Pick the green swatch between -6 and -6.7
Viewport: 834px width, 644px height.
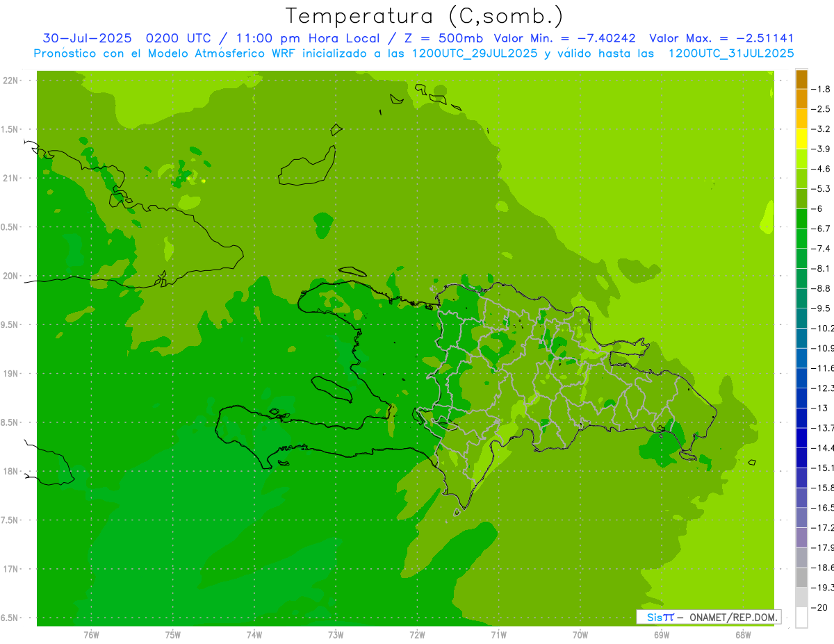(801, 218)
